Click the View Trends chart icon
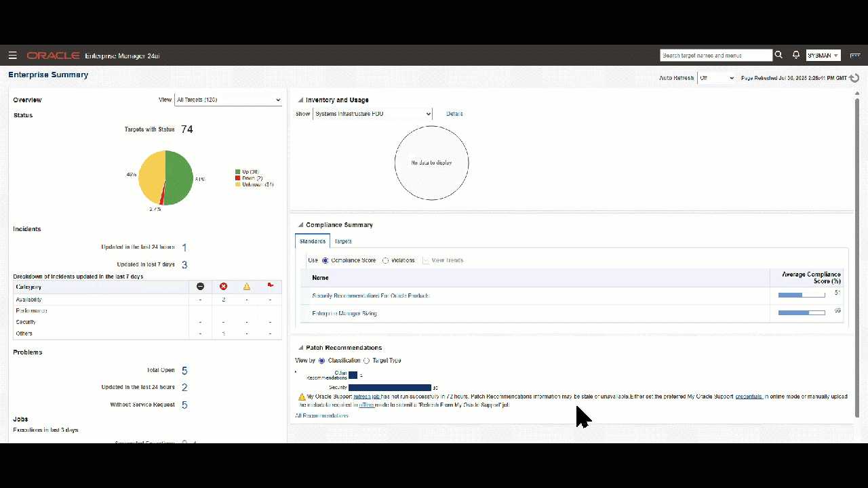This screenshot has width=868, height=488. [x=426, y=260]
